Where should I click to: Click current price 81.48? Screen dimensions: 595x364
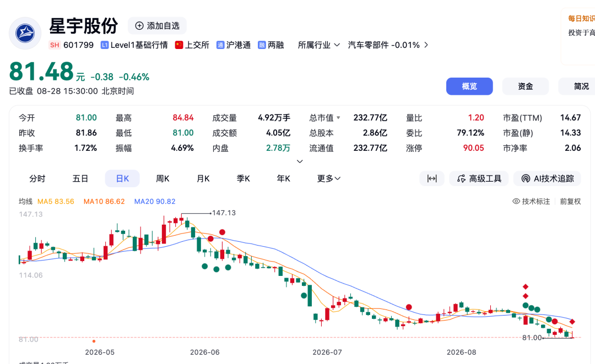click(41, 72)
